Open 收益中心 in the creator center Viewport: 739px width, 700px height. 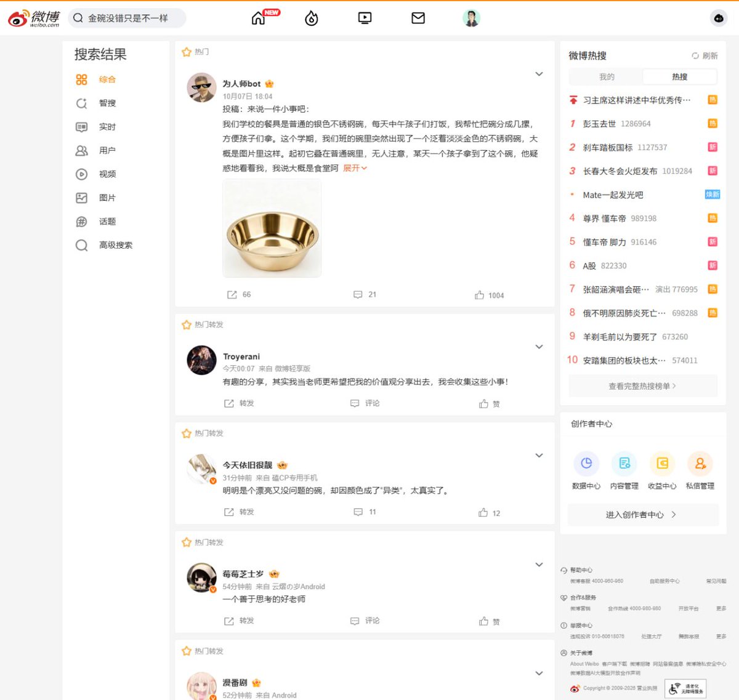pyautogui.click(x=663, y=472)
